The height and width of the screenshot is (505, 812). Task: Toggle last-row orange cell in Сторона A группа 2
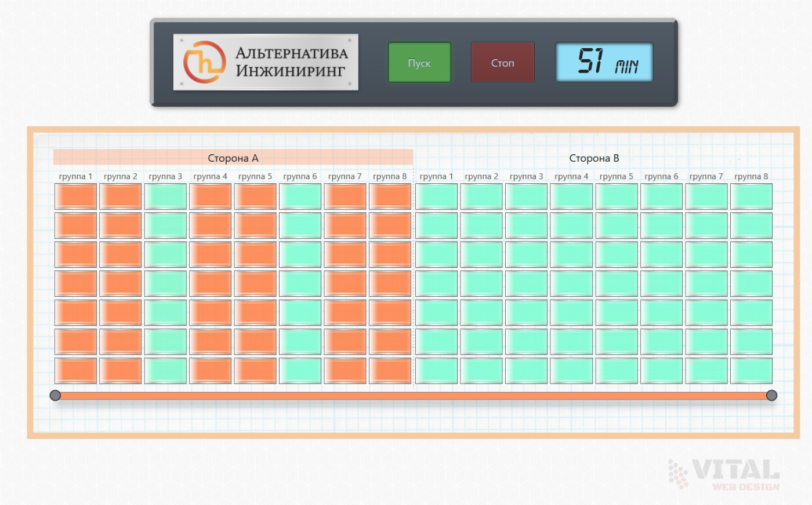tap(121, 370)
